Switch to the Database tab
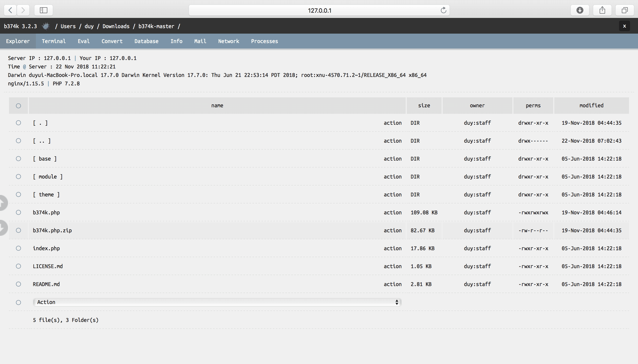This screenshot has width=638, height=364. (x=146, y=41)
